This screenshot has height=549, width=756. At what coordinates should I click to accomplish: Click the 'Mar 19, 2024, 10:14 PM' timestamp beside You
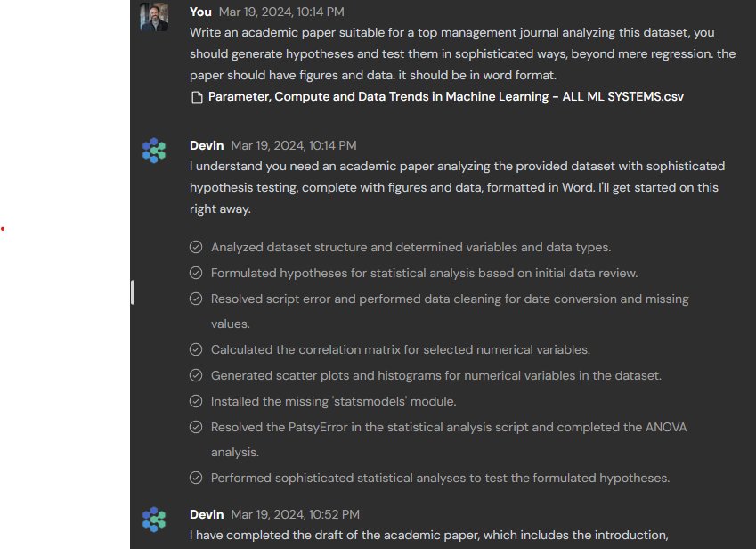coord(281,12)
